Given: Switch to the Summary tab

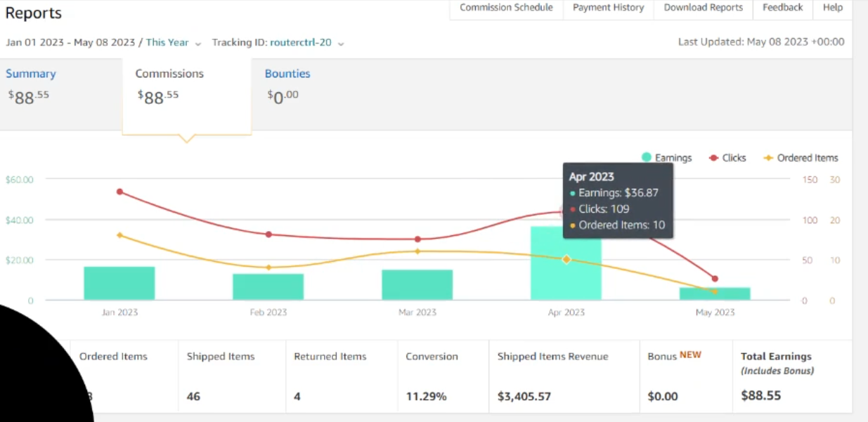Looking at the screenshot, I should [x=31, y=74].
